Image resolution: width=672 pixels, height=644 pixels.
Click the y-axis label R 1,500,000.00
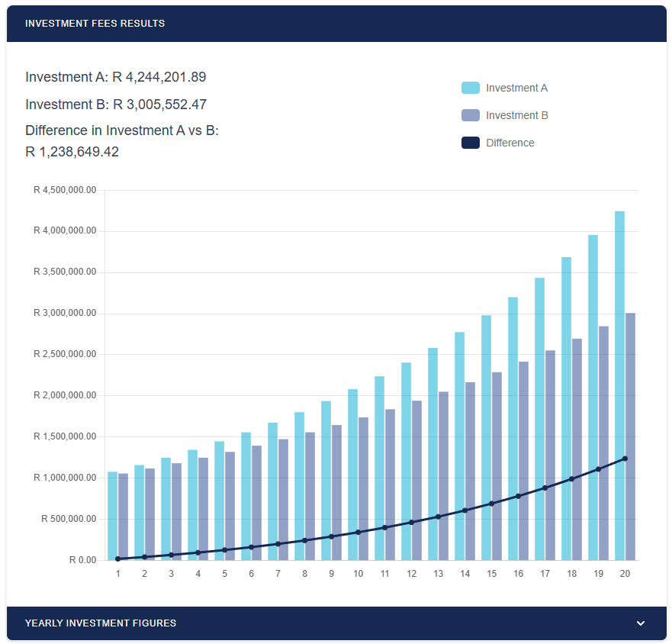pyautogui.click(x=65, y=436)
